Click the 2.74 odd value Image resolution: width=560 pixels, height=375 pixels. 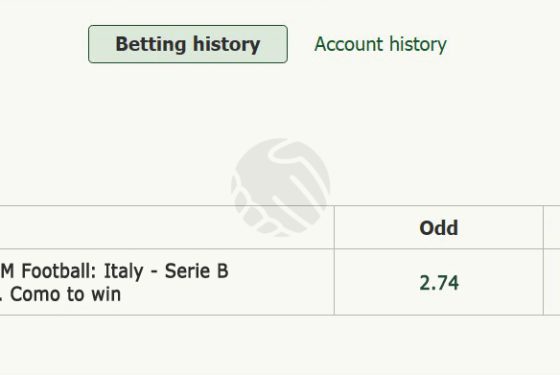439,283
